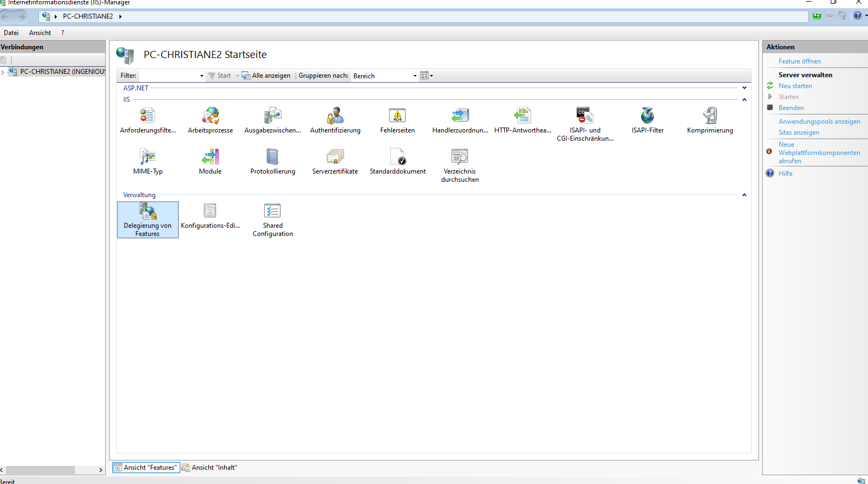Screen dimensions: 868x484
Task: Open the Arbeitsprozesse feature
Action: (x=210, y=121)
